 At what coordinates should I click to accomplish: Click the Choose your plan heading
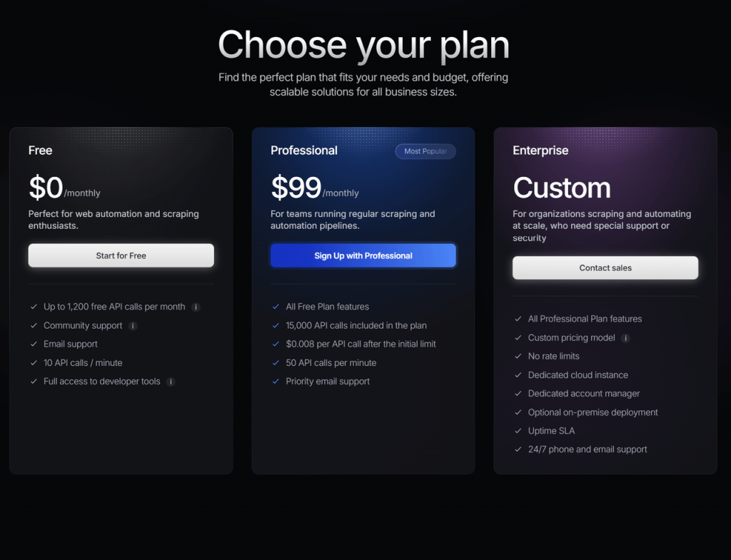[363, 45]
